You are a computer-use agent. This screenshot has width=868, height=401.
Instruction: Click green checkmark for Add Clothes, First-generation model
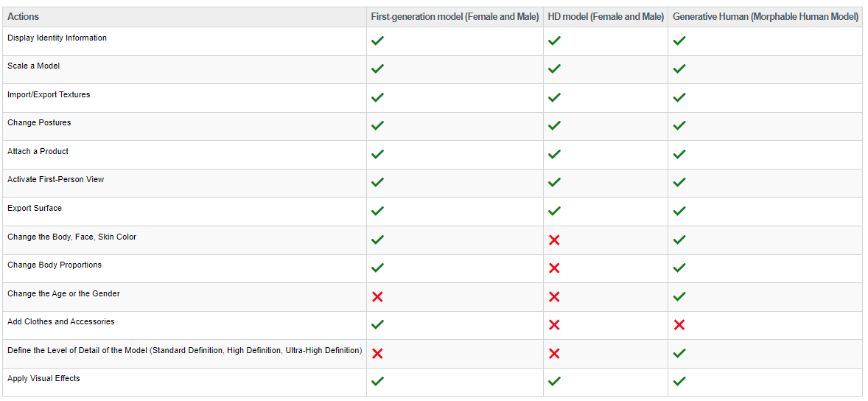pyautogui.click(x=377, y=325)
